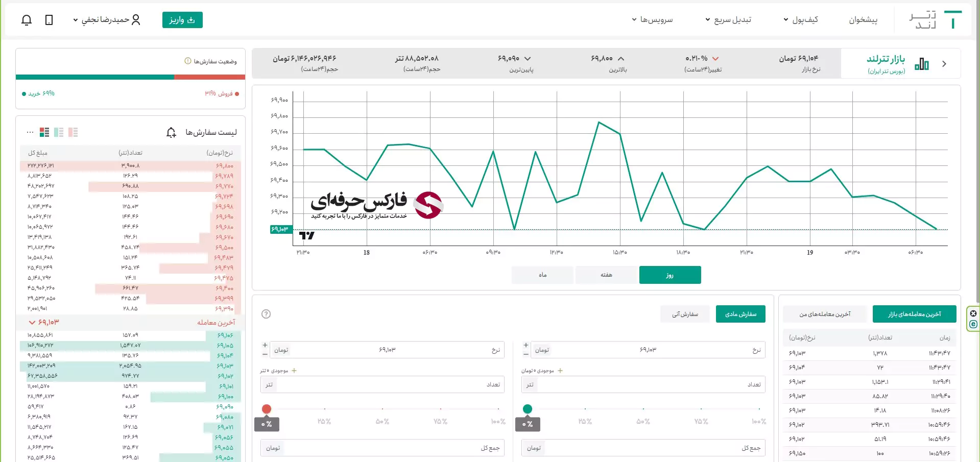Open the quick convert dropdown

(x=728, y=20)
